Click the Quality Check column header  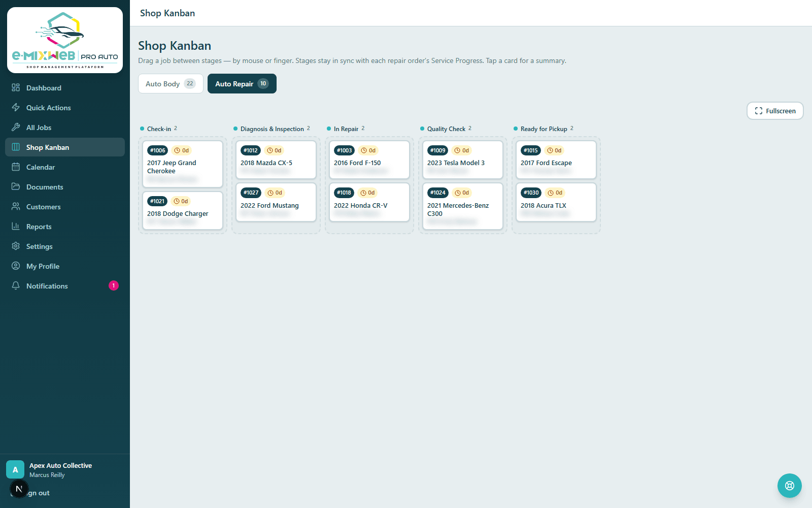(446, 129)
